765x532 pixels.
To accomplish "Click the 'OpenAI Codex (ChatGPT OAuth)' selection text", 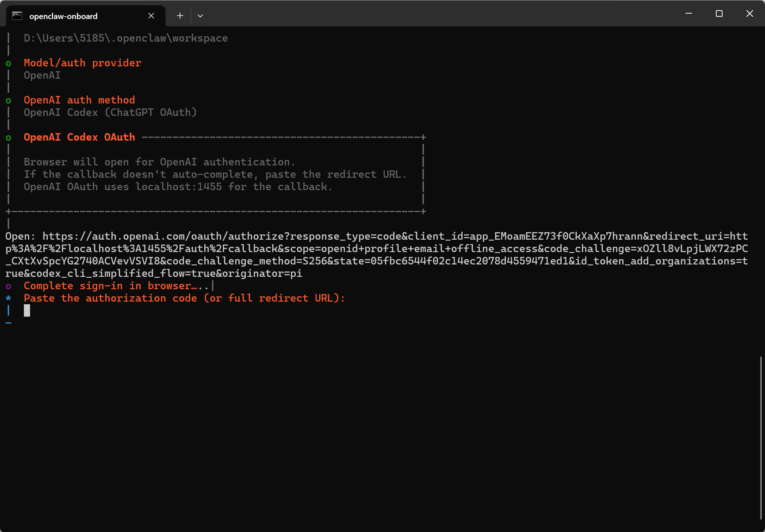I will pyautogui.click(x=110, y=112).
